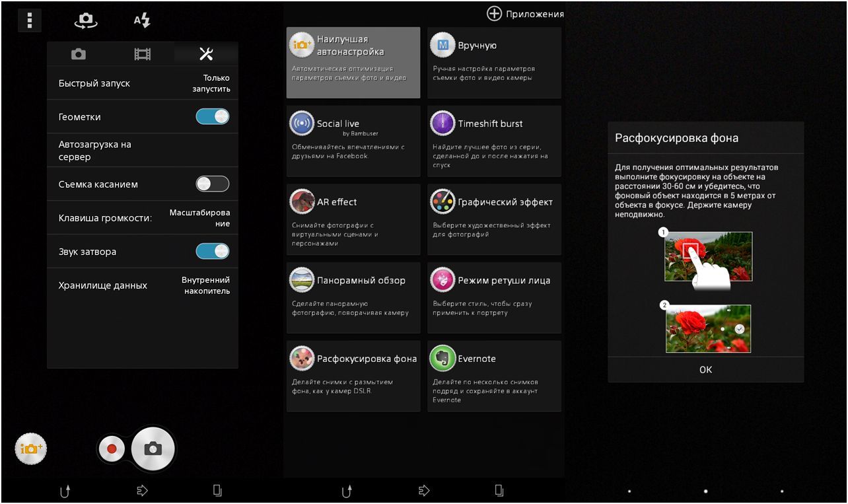This screenshot has height=504, width=848.
Task: Open the Автозагрузка на сервер setting
Action: coord(143,151)
